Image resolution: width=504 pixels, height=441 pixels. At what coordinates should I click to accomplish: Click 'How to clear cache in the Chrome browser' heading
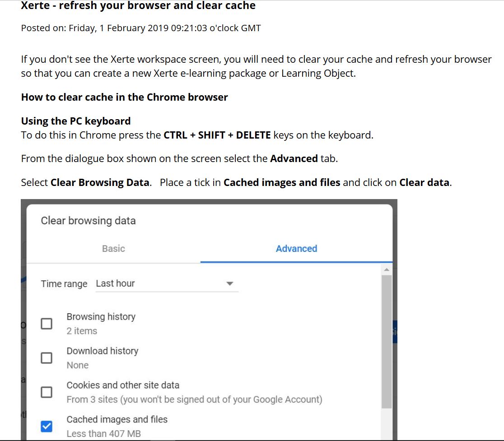(x=124, y=97)
